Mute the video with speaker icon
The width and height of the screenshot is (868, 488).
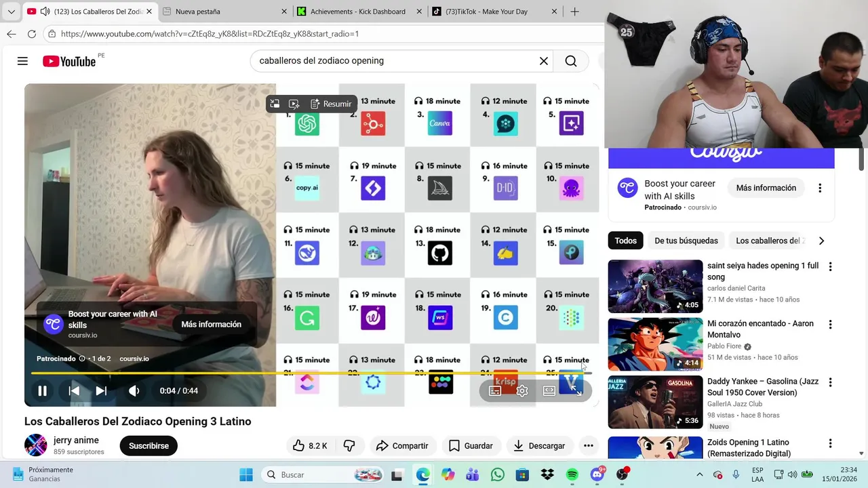tap(134, 390)
